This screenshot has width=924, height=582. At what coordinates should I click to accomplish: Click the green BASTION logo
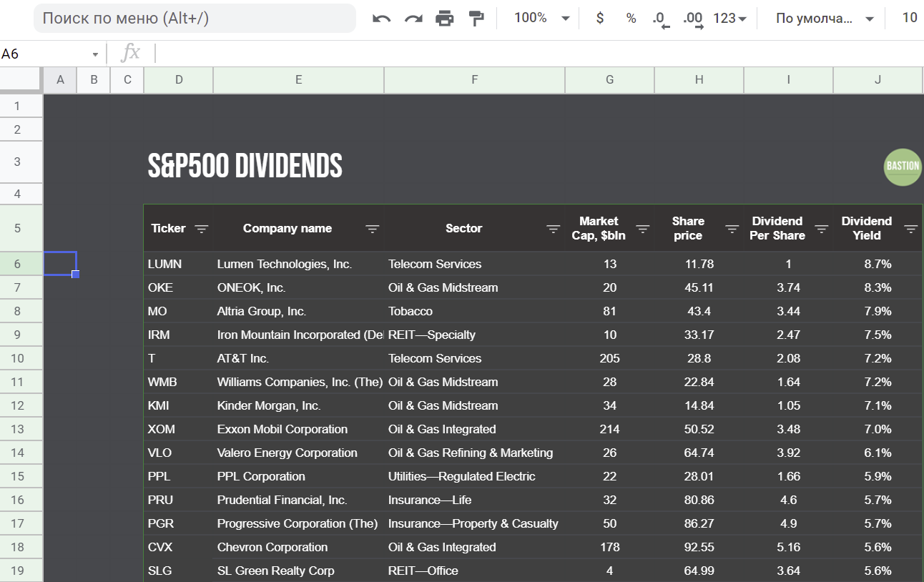(903, 167)
